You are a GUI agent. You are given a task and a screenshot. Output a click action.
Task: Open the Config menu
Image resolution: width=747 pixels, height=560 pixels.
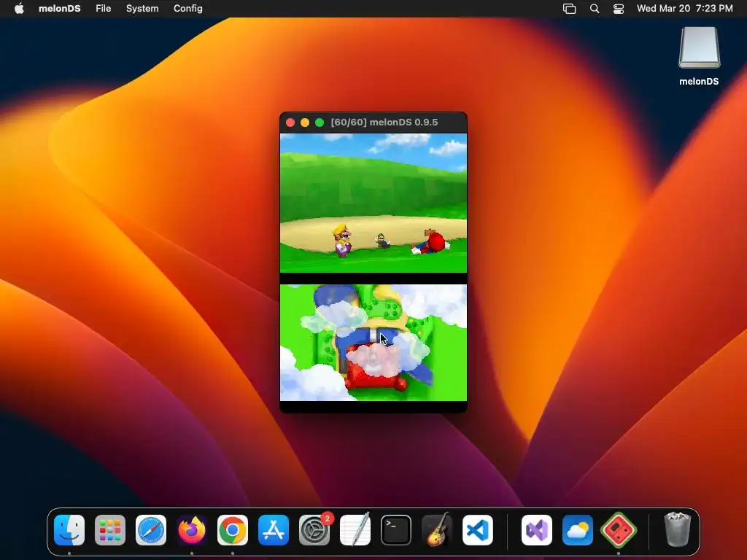pos(187,8)
